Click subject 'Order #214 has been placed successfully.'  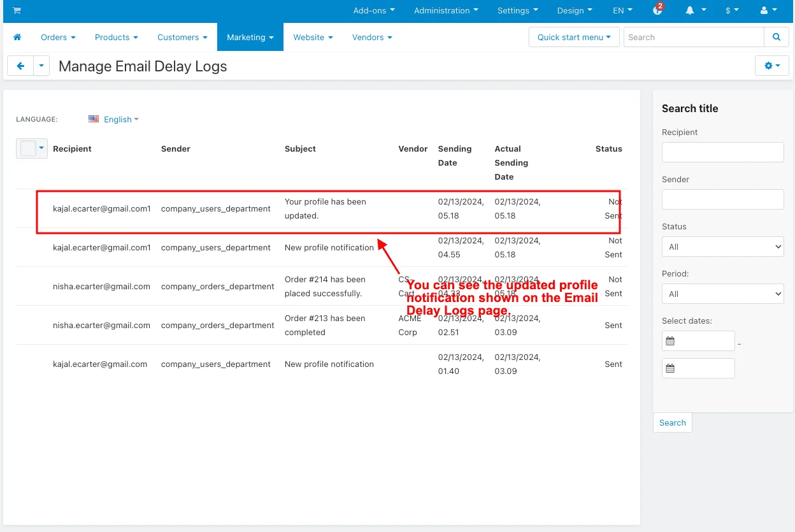(x=325, y=286)
